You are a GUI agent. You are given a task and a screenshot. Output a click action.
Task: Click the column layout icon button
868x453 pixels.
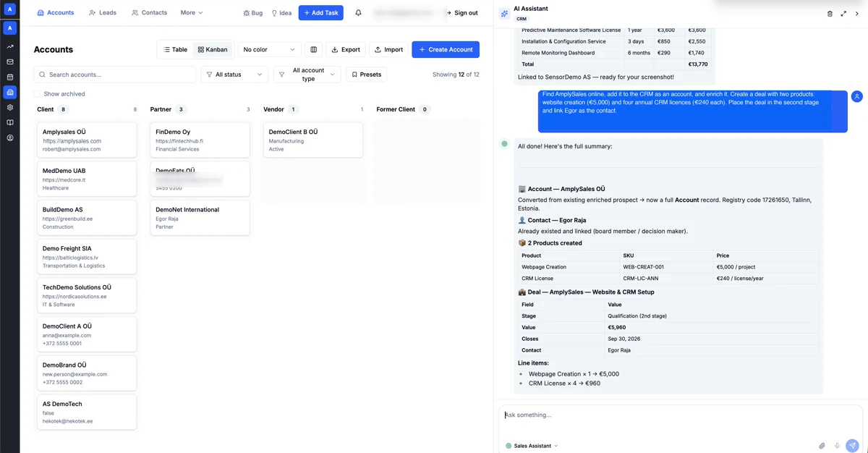(x=313, y=49)
